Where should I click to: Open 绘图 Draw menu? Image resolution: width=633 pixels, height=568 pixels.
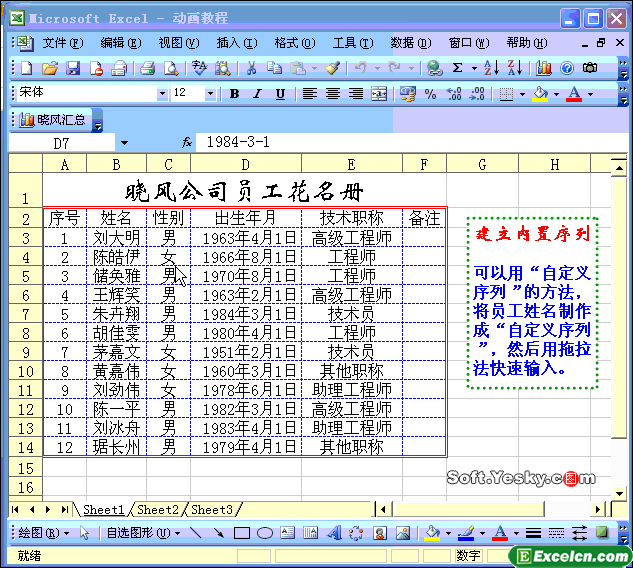pos(44,533)
